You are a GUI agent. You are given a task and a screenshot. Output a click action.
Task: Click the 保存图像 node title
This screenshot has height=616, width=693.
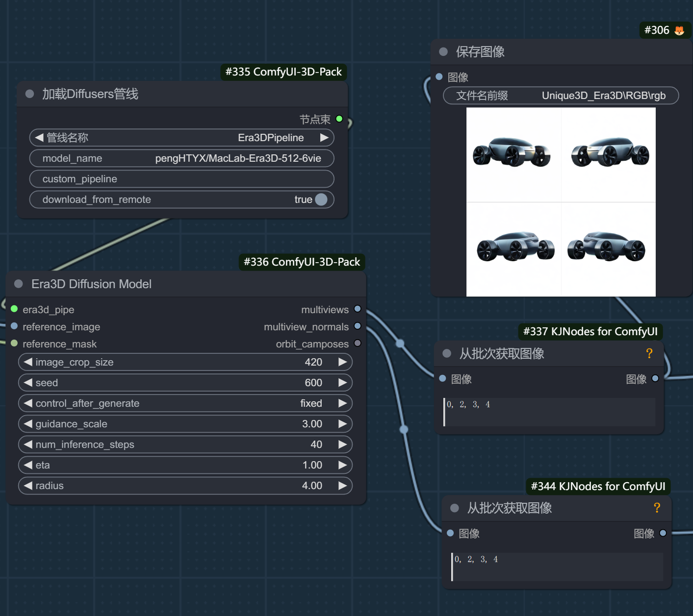pyautogui.click(x=480, y=51)
